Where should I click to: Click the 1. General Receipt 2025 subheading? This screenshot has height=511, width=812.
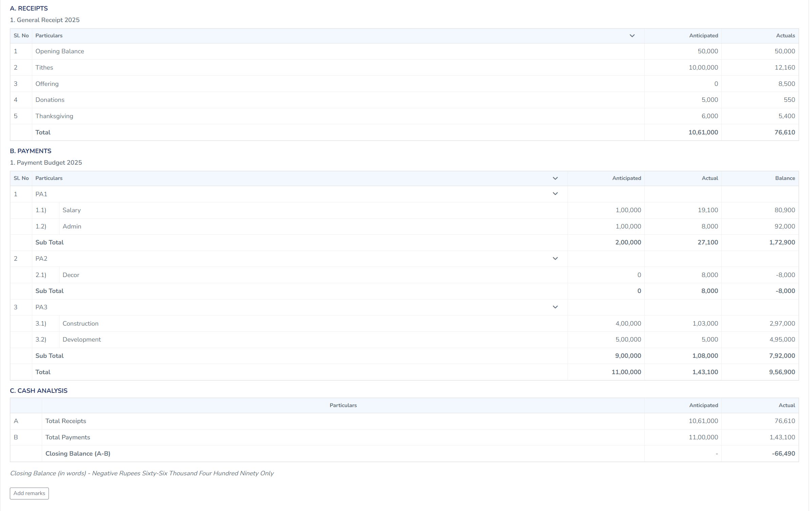[x=45, y=20]
